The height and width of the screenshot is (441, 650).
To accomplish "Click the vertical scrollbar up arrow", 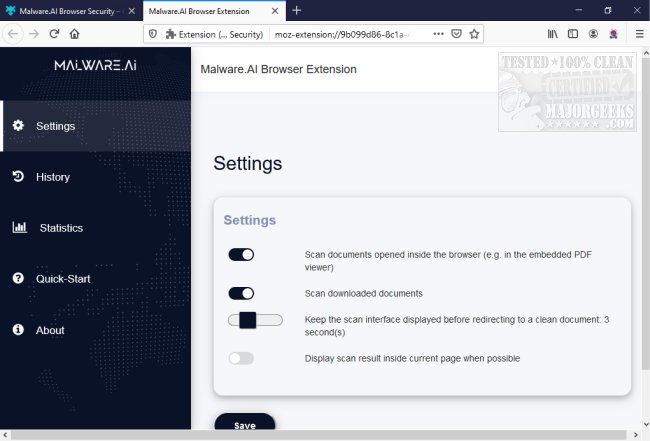I will point(646,53).
